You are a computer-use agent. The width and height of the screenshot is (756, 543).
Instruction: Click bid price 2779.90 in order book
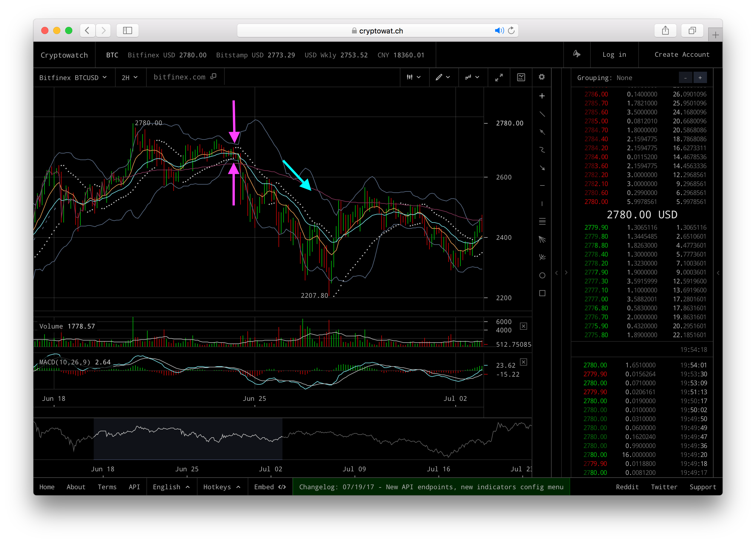pos(596,228)
